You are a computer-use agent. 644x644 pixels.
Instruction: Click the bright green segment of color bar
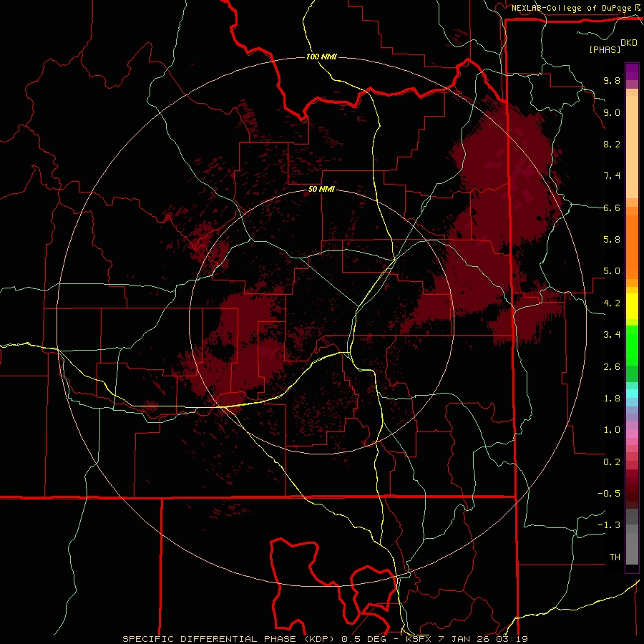(x=632, y=345)
